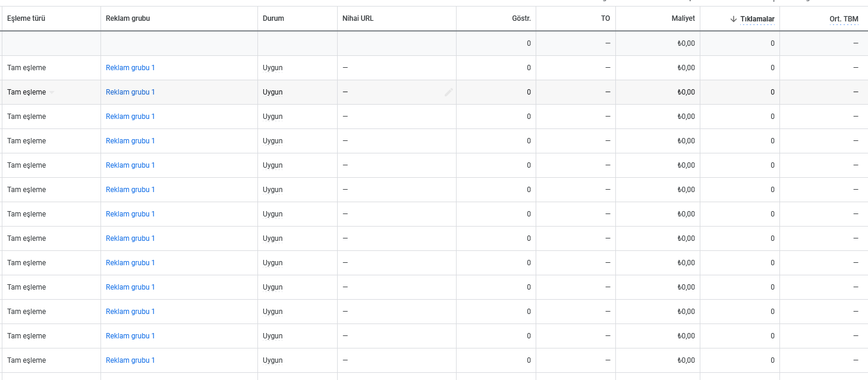Sort by the Ort. TBM column header
Viewport: 868px width, 380px height.
click(x=844, y=19)
